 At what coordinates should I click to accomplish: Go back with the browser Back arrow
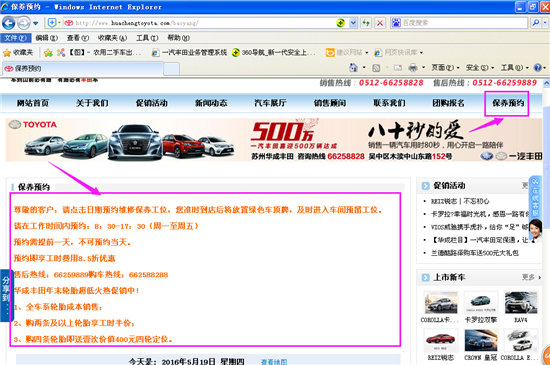[x=8, y=23]
